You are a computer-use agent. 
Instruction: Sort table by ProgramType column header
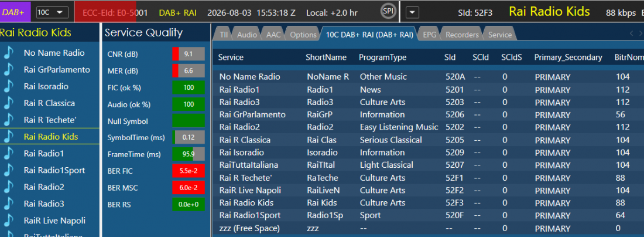tap(382, 57)
